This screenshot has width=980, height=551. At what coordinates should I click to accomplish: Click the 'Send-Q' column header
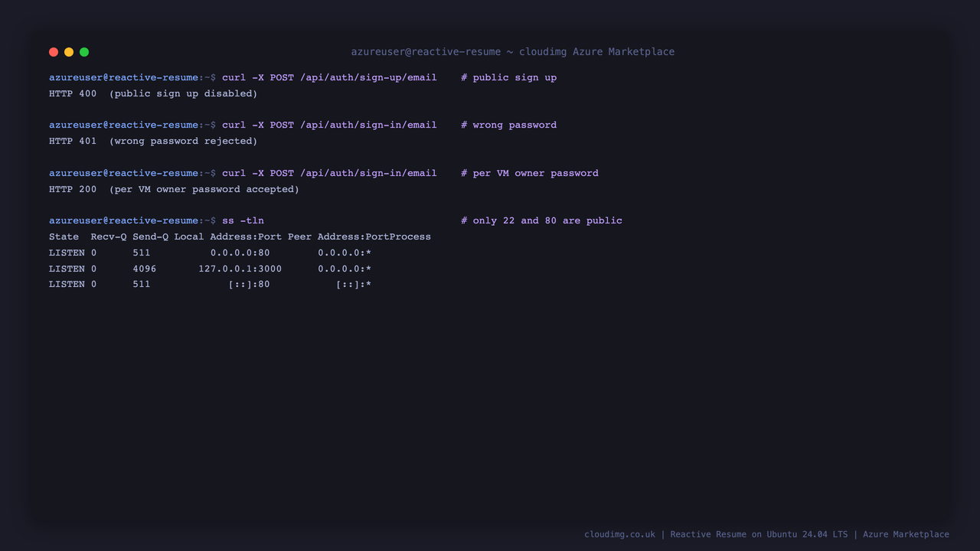[x=151, y=236]
